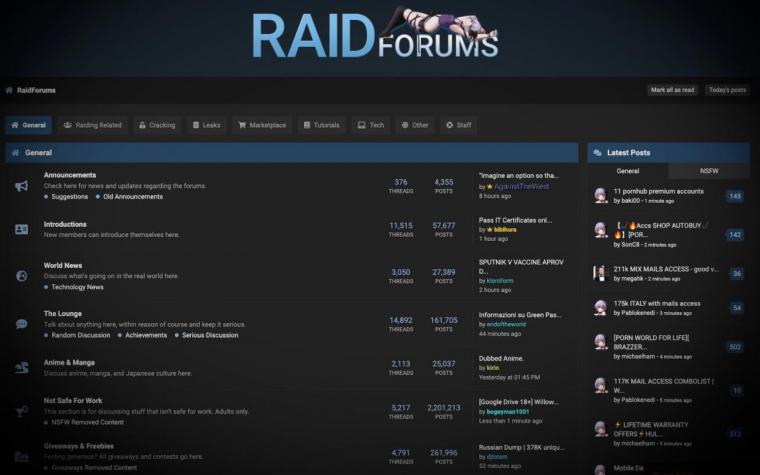This screenshot has height=475, width=760.
Task: Click the Latest Posts chat icon
Action: (597, 153)
